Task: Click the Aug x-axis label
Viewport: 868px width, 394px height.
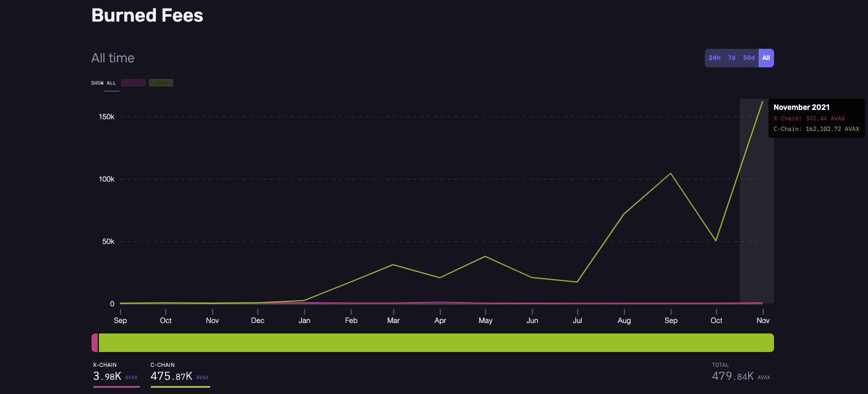Action: click(624, 321)
